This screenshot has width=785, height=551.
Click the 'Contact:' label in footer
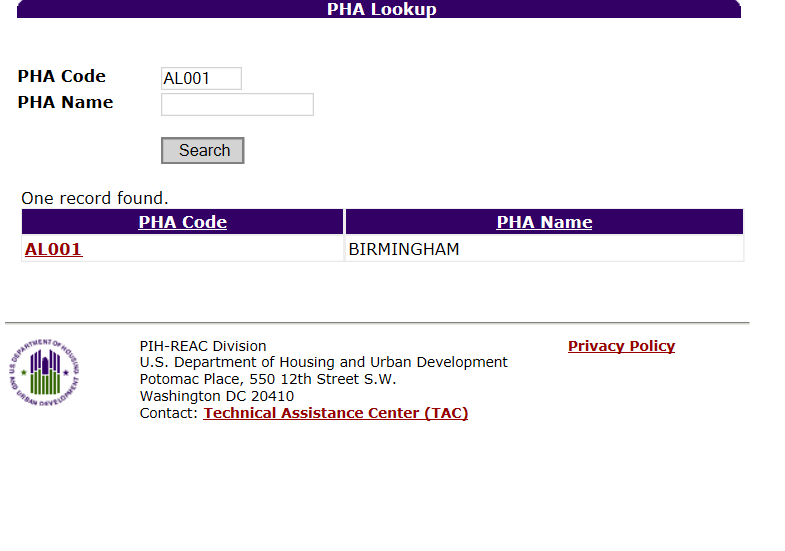169,413
